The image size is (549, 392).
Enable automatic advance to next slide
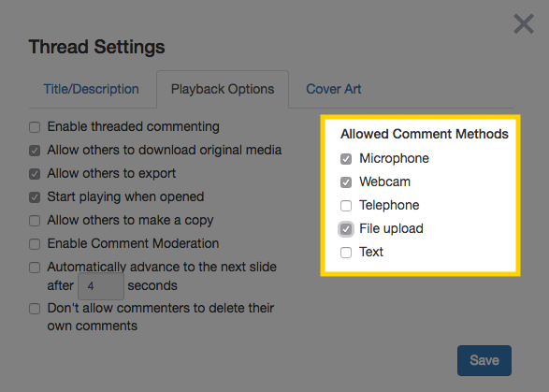[35, 268]
